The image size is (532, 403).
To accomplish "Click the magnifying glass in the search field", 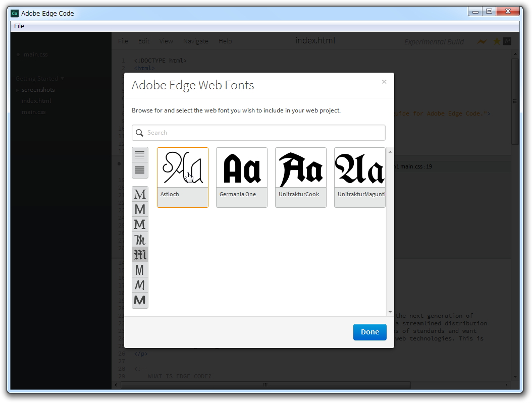I will click(x=139, y=133).
